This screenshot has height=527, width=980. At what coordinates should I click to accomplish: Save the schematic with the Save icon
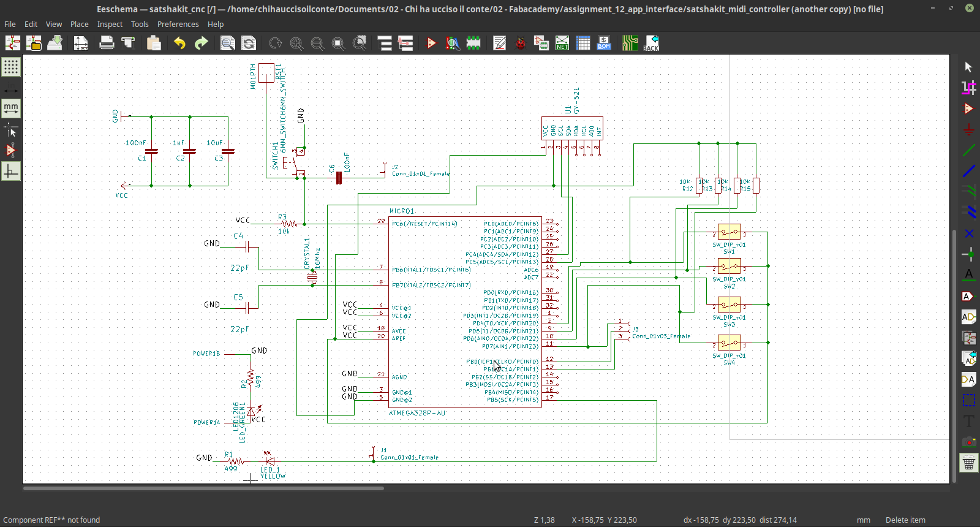[55, 43]
